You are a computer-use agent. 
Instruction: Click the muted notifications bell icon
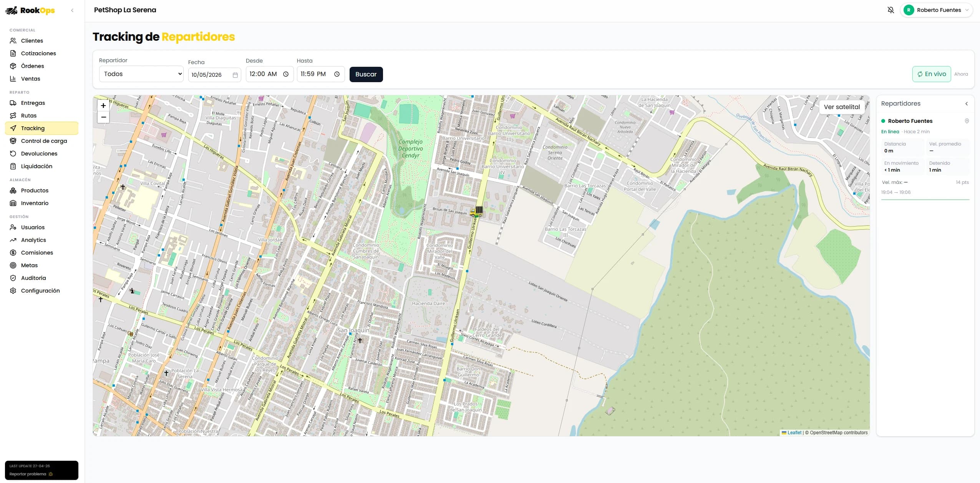[x=890, y=10]
